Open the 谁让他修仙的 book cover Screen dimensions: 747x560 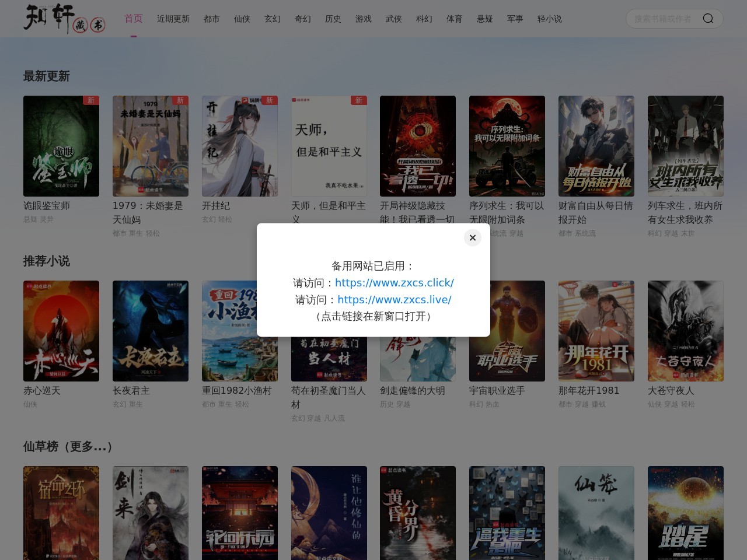pyautogui.click(x=329, y=513)
